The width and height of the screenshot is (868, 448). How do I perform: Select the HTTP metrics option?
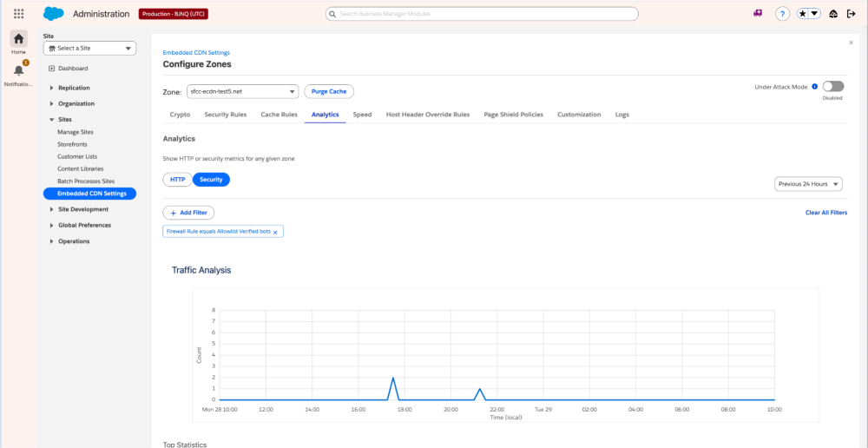(x=178, y=180)
